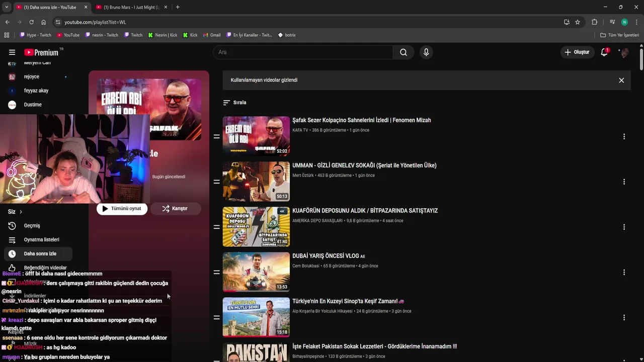Expand the Siz section chevron
The width and height of the screenshot is (644, 362).
21,212
